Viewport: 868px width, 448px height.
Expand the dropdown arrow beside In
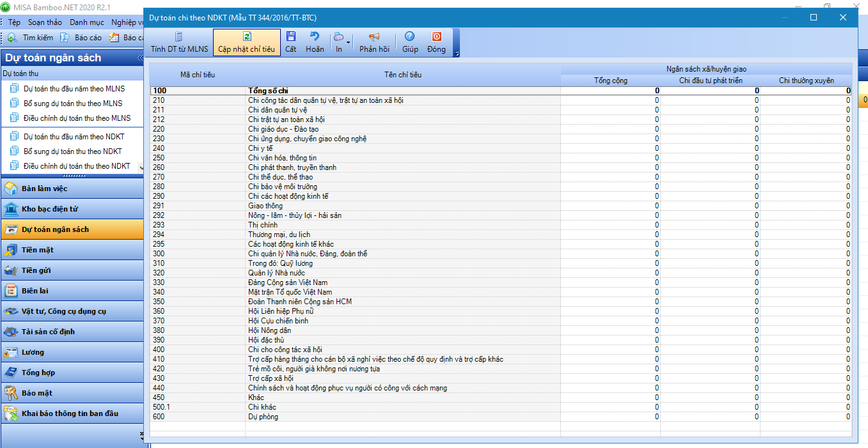click(349, 42)
